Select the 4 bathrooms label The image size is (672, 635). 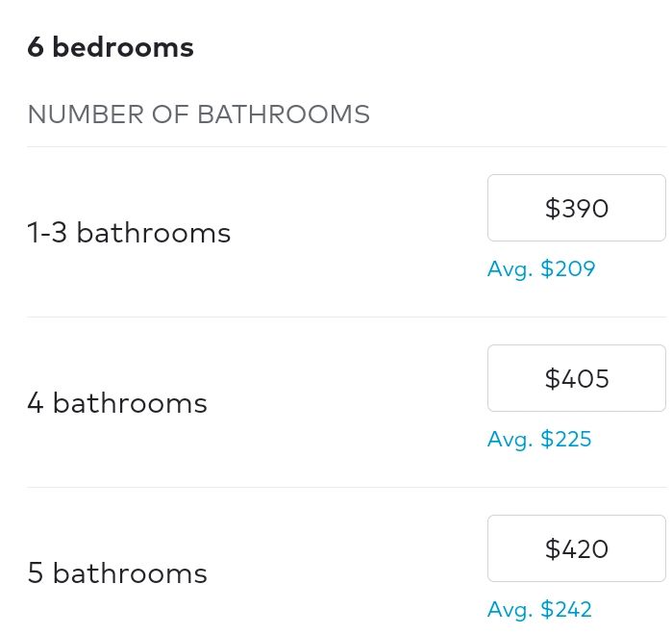(x=117, y=403)
